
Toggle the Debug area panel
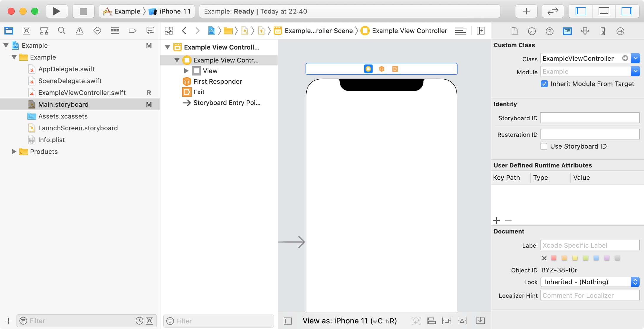604,11
